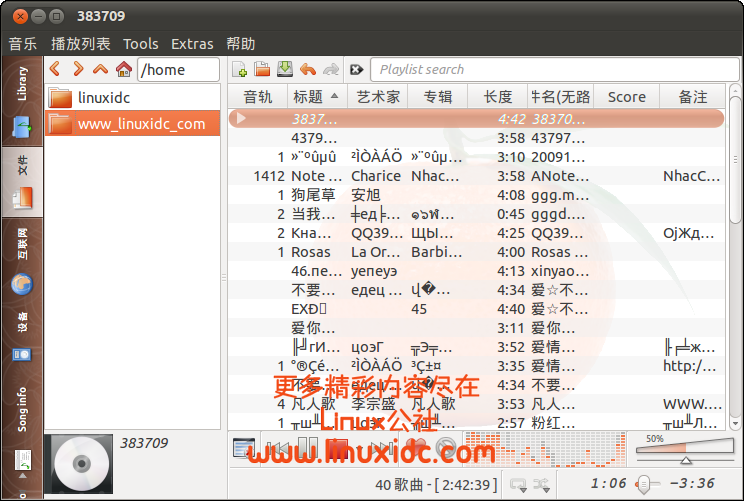
Task: Open the 帮助 menu
Action: (x=241, y=44)
